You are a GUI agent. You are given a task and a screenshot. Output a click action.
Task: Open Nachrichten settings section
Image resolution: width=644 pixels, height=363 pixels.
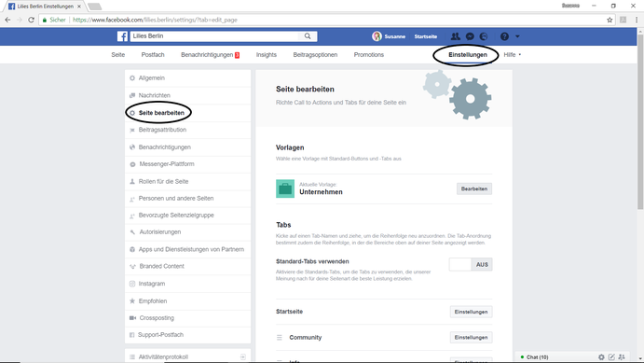(x=187, y=95)
